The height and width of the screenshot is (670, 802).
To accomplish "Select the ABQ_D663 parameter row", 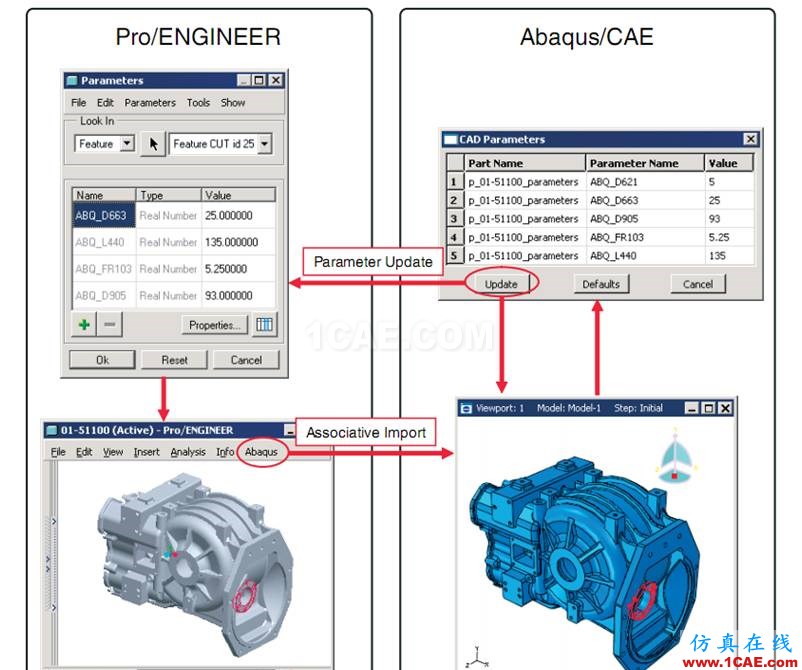I will (x=174, y=215).
